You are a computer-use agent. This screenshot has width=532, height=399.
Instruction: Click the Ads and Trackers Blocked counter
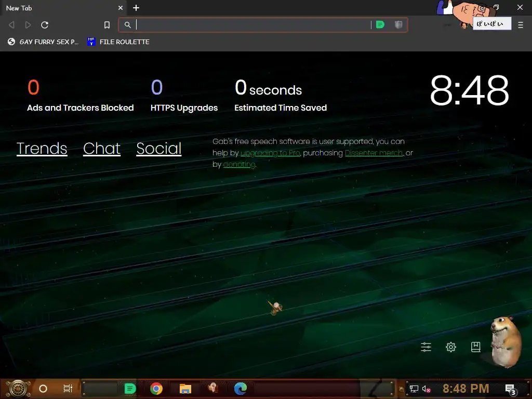click(x=81, y=96)
